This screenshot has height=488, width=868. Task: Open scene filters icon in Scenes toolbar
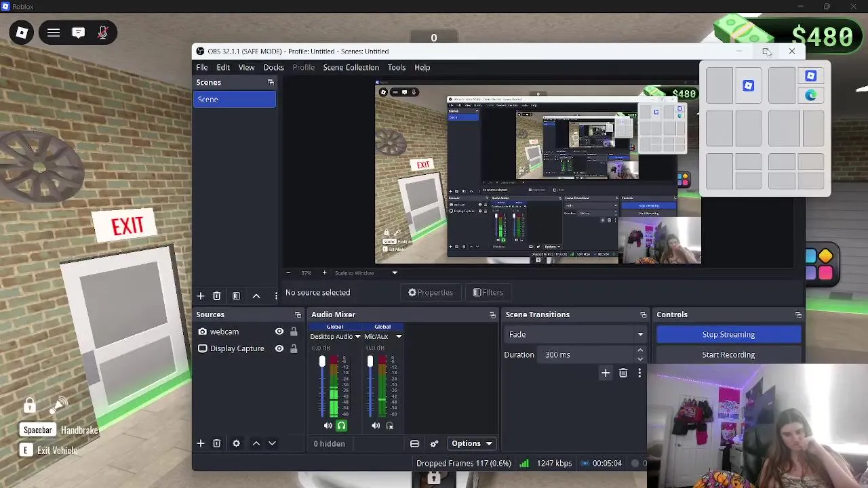(236, 296)
